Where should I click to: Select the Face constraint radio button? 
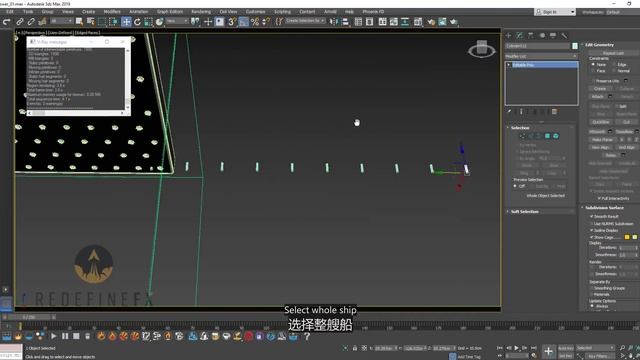coord(593,71)
